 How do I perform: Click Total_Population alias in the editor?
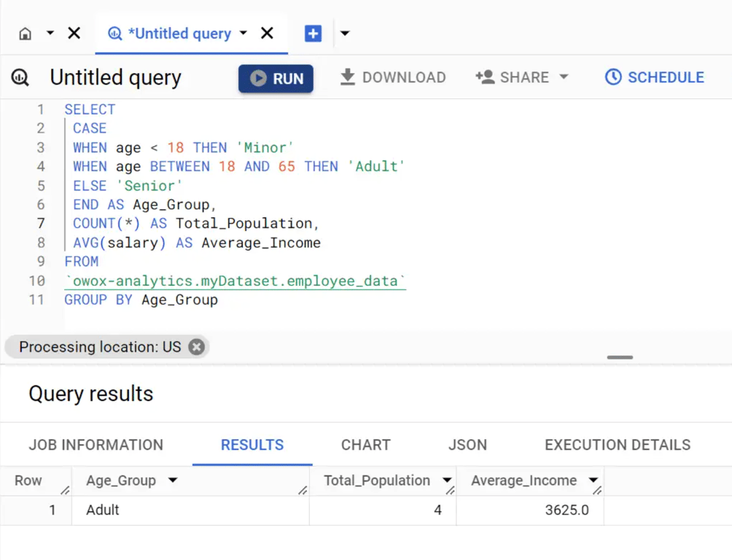(244, 223)
